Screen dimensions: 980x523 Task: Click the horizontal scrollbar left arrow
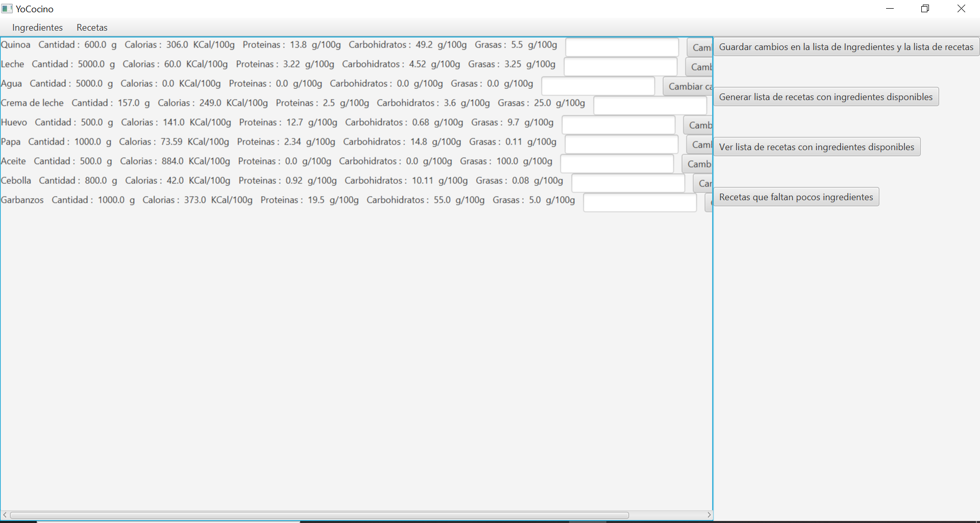tap(5, 515)
